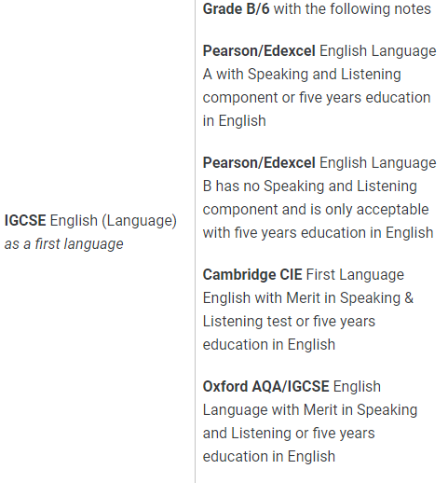Click the second 'Pearson/Edexcel' bold text for Language B
The height and width of the screenshot is (483, 448).
[259, 162]
